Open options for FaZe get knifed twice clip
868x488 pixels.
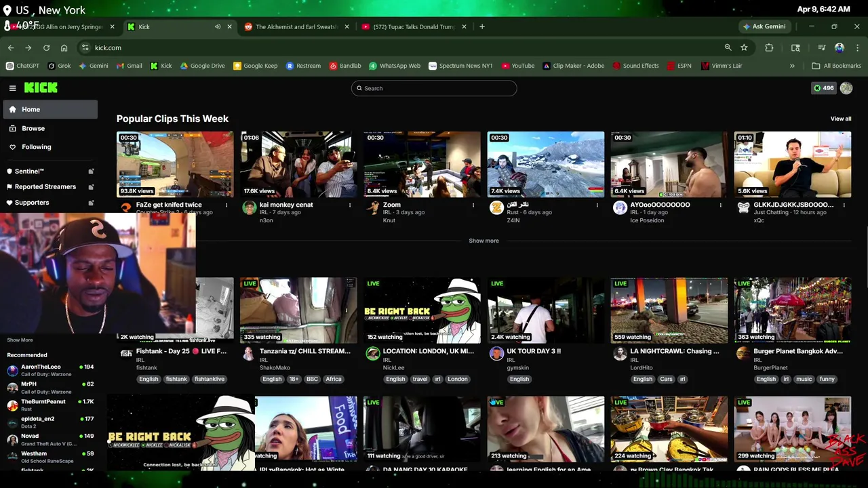tap(226, 205)
